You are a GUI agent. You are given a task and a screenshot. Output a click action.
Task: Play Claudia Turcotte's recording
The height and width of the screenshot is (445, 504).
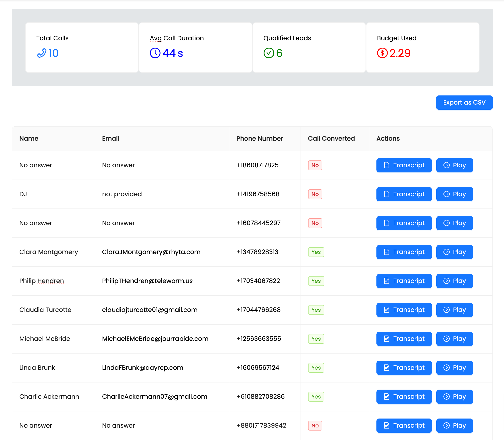pyautogui.click(x=454, y=310)
